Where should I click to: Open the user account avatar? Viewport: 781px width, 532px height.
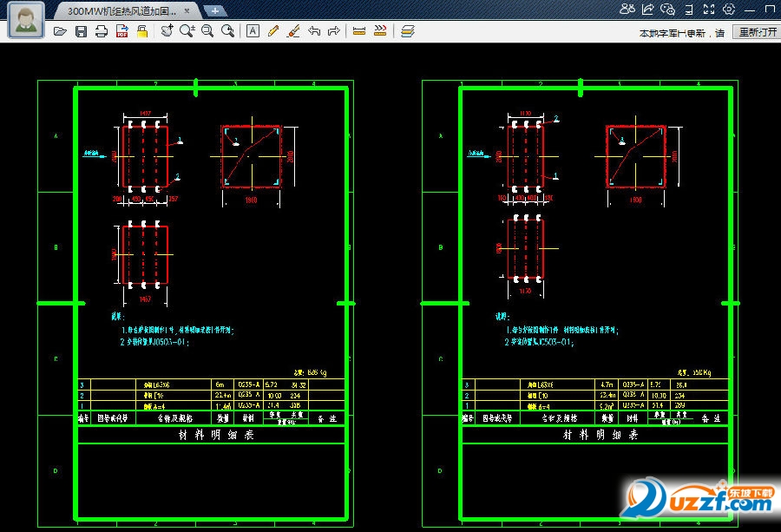pyautogui.click(x=26, y=19)
